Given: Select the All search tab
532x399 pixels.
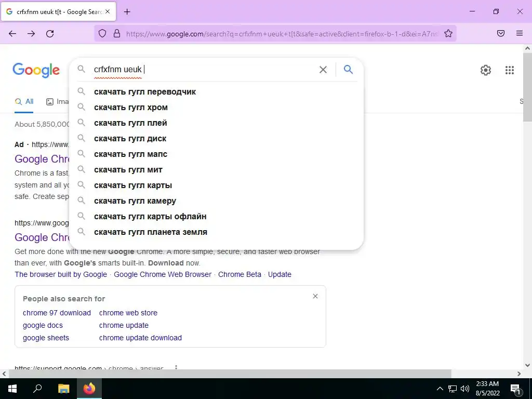Looking at the screenshot, I should click(x=24, y=101).
